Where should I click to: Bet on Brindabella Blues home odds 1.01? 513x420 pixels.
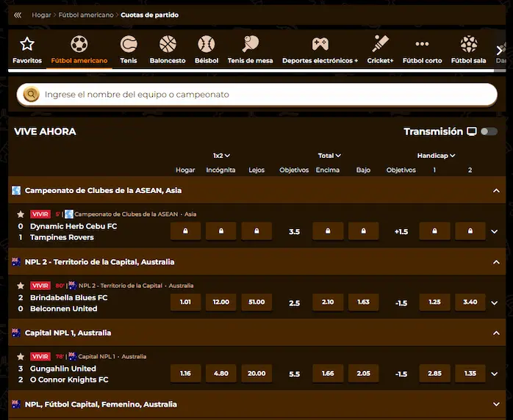(185, 302)
